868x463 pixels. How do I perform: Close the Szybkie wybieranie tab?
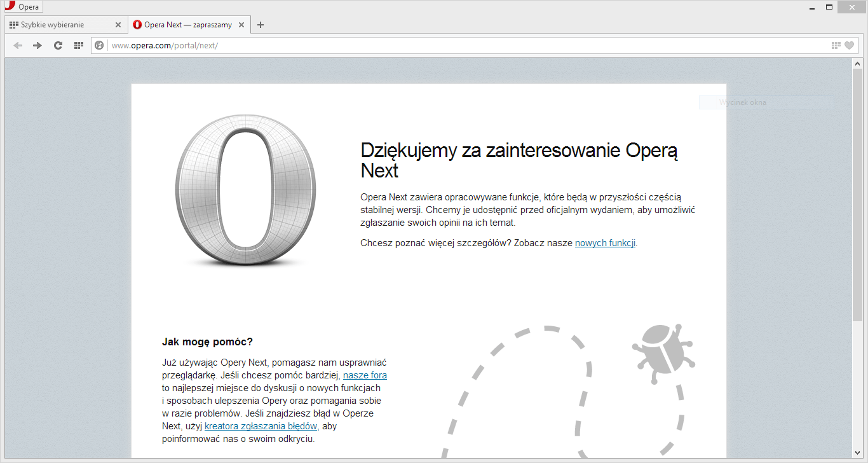[118, 25]
